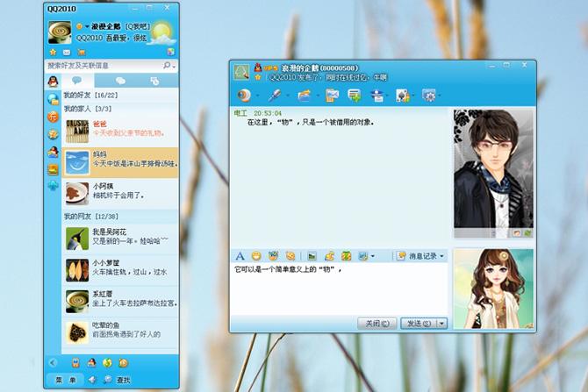Click the 关闭 close chat button
This screenshot has height=392, width=588.
point(376,323)
